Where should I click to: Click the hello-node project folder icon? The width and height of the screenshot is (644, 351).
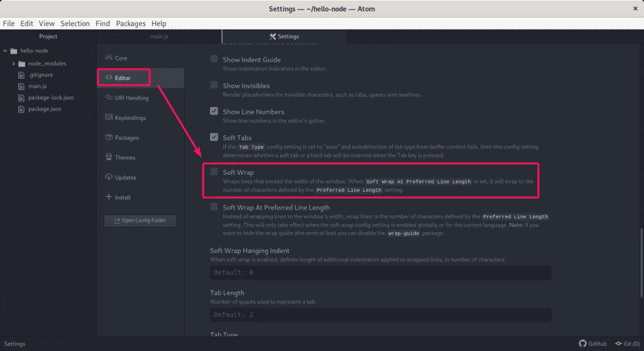(14, 51)
